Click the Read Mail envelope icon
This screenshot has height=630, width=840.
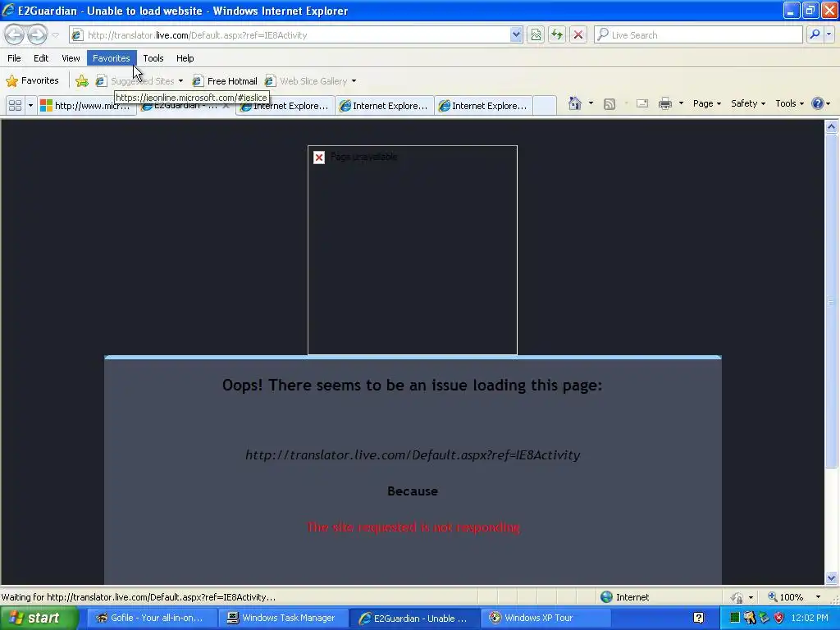tap(642, 104)
